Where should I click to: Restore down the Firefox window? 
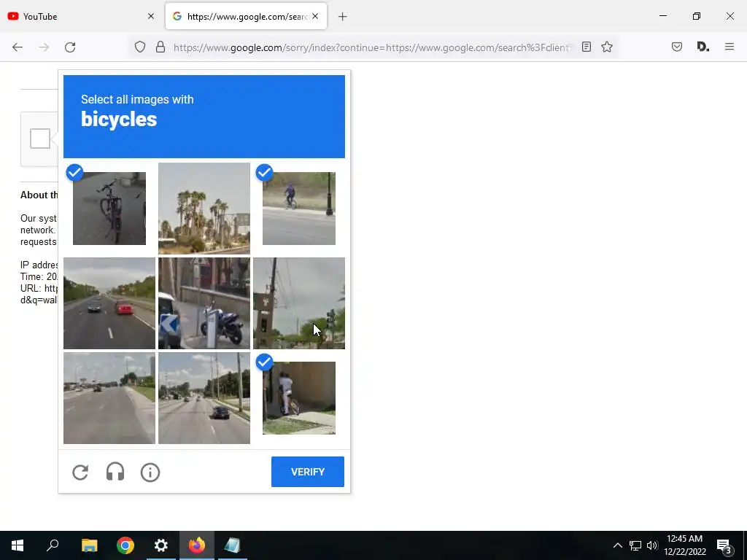click(x=697, y=16)
